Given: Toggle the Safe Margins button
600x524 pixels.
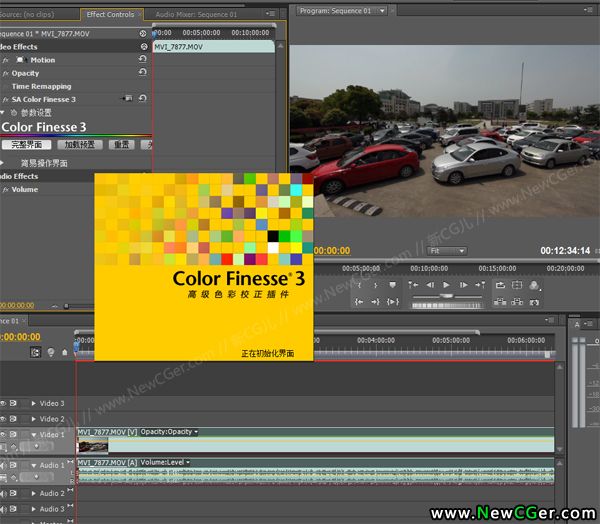Looking at the screenshot, I should point(517,285).
